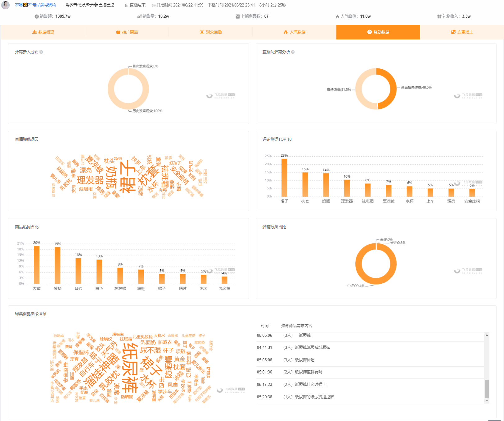Screen dimensions: 504x421
Task: Click the 白色 13% bar
Action: [x=99, y=272]
